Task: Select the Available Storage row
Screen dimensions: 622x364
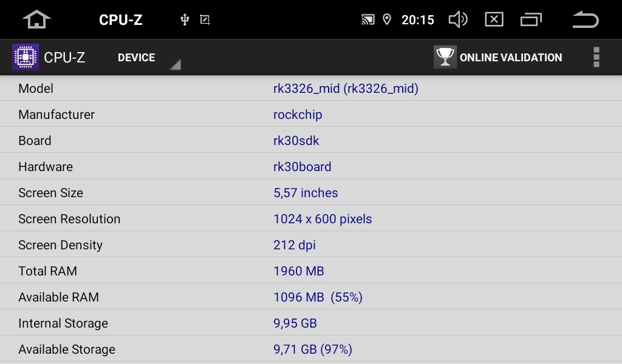Action: [311, 349]
